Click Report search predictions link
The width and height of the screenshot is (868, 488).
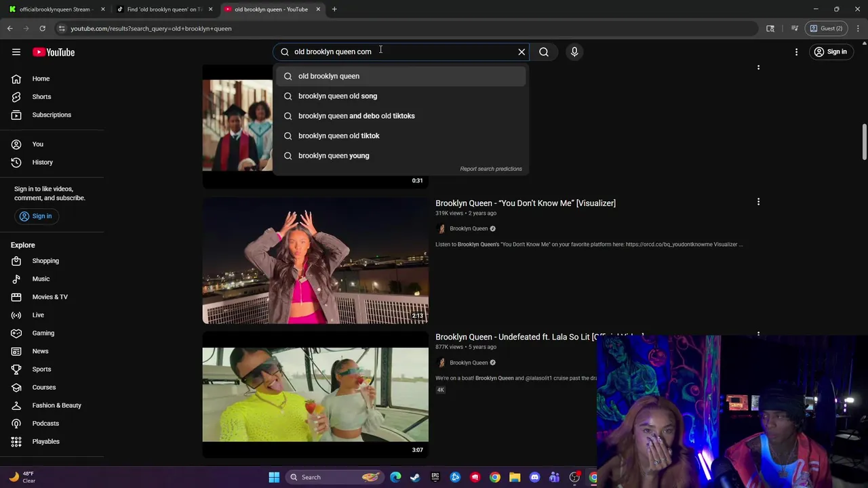[x=491, y=169]
